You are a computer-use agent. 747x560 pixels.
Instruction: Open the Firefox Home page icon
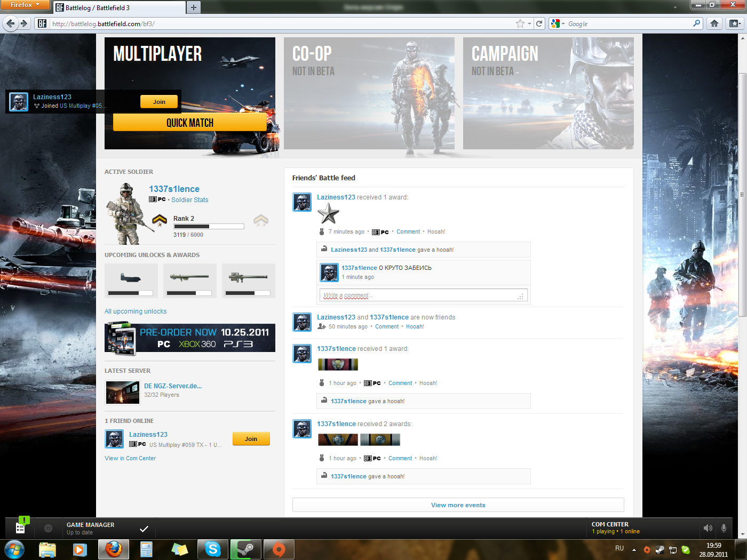(x=714, y=23)
